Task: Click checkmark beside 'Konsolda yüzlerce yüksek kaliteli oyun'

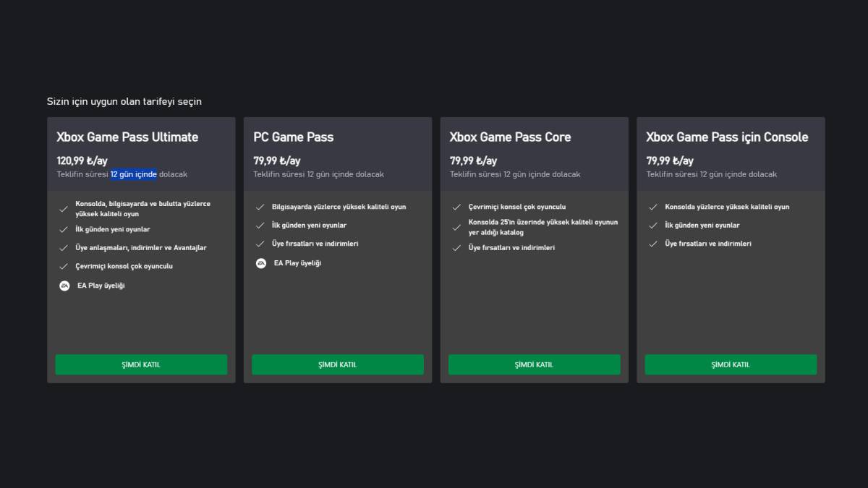Action: coord(653,207)
